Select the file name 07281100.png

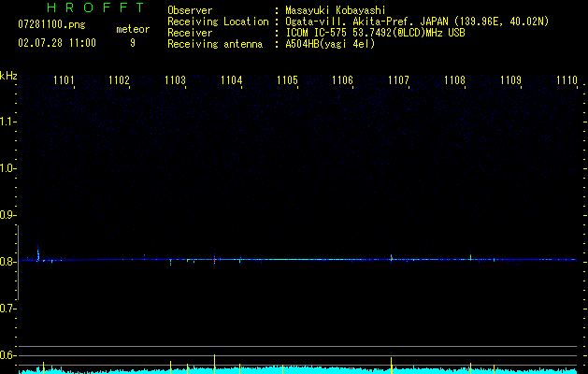(x=51, y=25)
